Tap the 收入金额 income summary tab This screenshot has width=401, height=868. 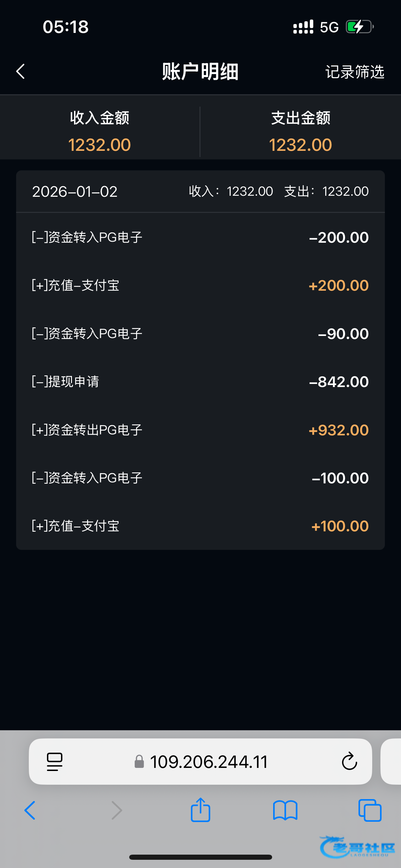(99, 131)
